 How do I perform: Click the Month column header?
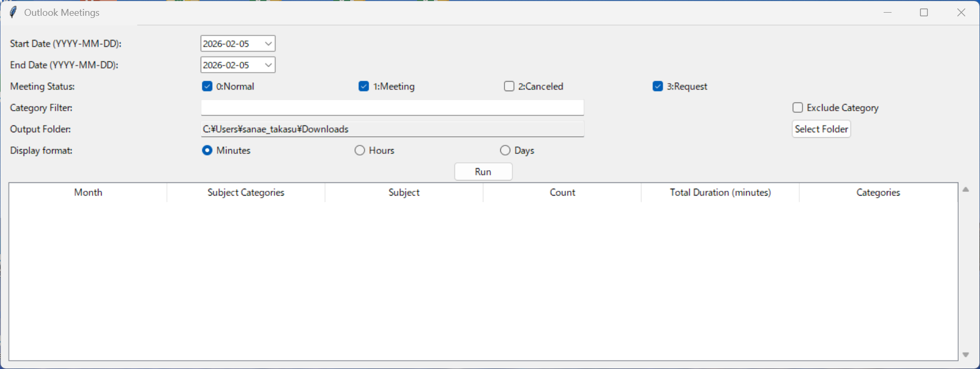(x=88, y=192)
